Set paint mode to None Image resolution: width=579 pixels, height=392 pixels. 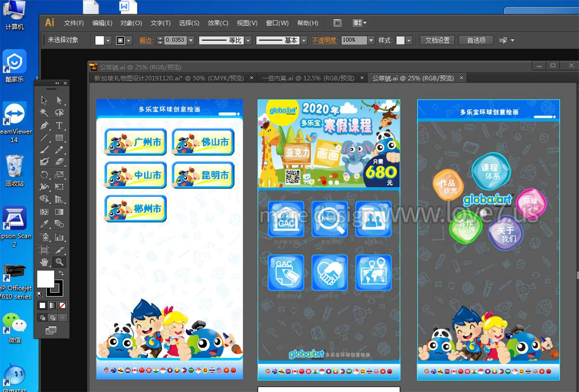[62, 305]
